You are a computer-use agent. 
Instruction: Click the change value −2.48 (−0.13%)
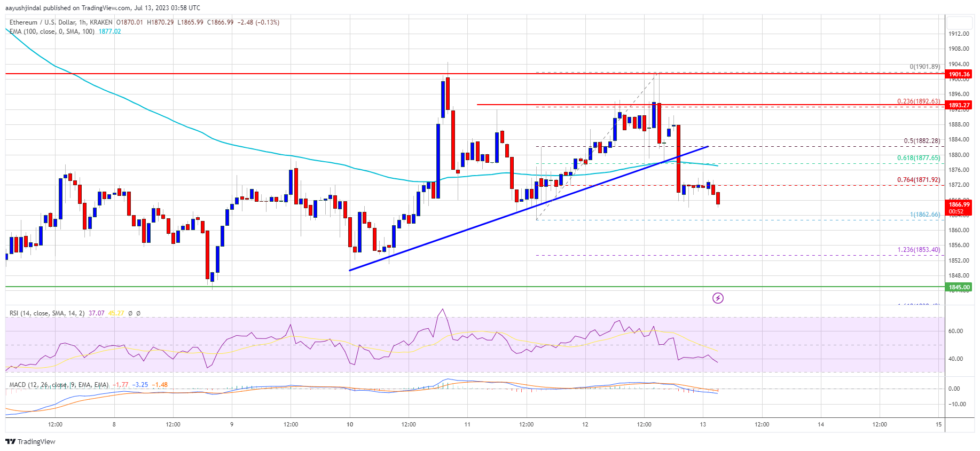click(x=258, y=22)
